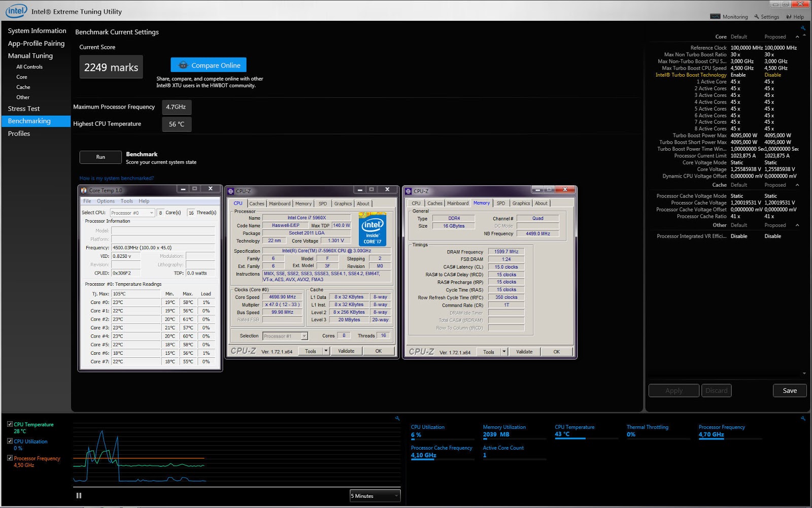This screenshot has height=508, width=812.
Task: Click Run benchmark button
Action: pyautogui.click(x=100, y=157)
